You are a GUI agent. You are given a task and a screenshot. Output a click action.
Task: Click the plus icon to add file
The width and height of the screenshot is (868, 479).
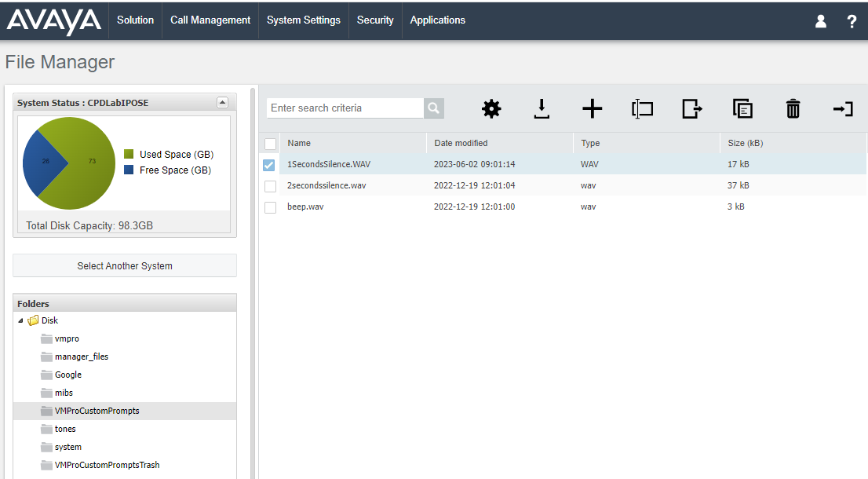click(592, 108)
